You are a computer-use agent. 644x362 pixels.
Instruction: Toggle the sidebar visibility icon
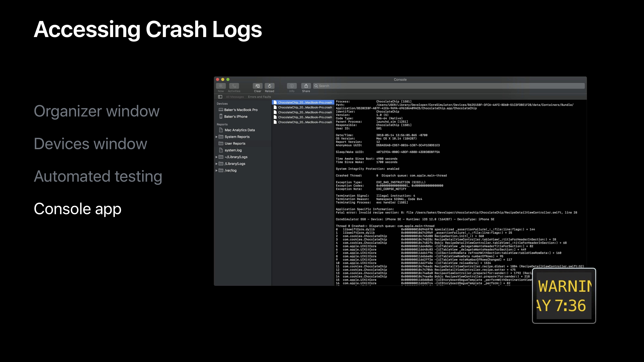(x=220, y=97)
